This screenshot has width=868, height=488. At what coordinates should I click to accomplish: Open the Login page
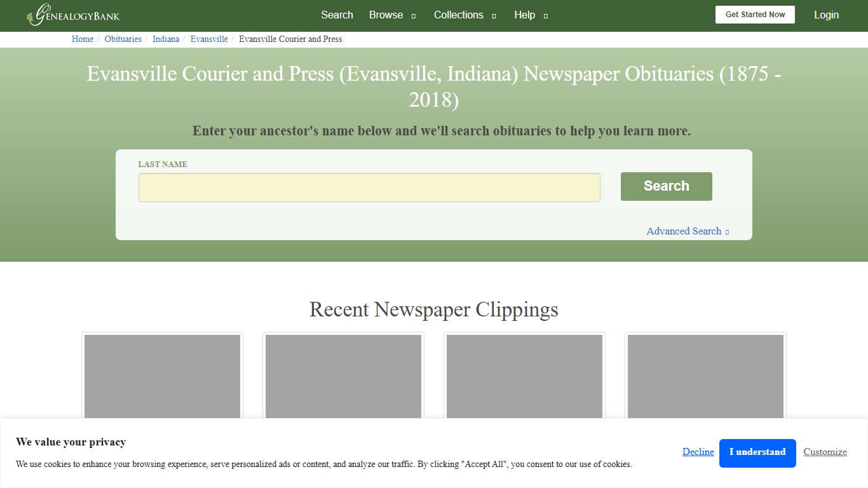click(826, 15)
